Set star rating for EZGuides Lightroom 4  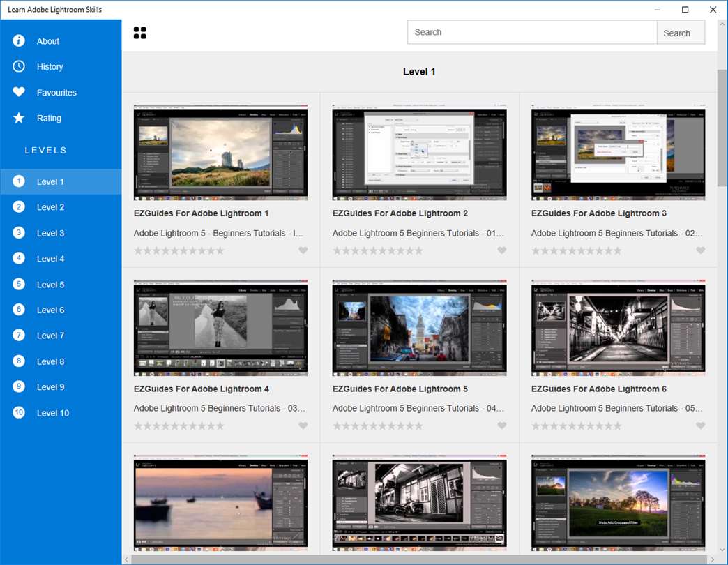point(179,426)
